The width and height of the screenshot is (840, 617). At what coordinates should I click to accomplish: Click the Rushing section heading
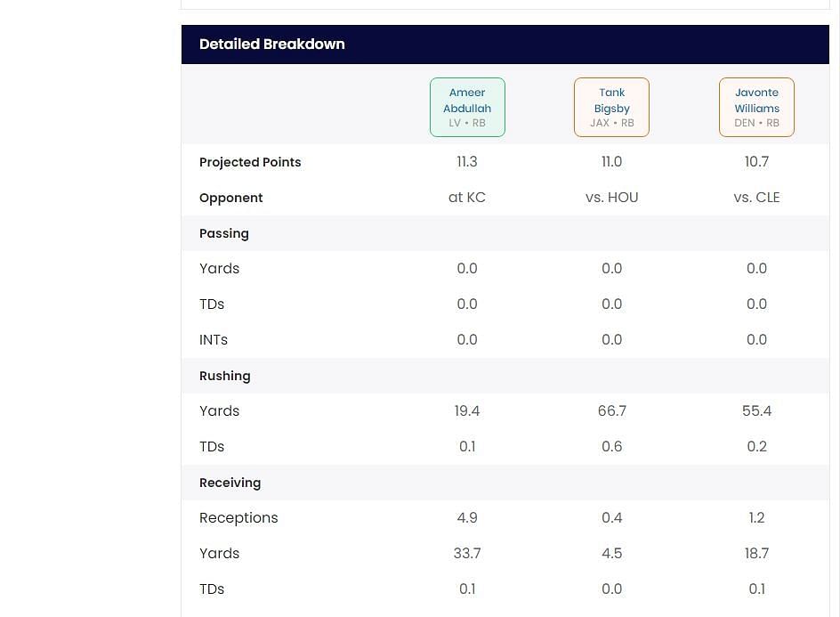pyautogui.click(x=225, y=376)
